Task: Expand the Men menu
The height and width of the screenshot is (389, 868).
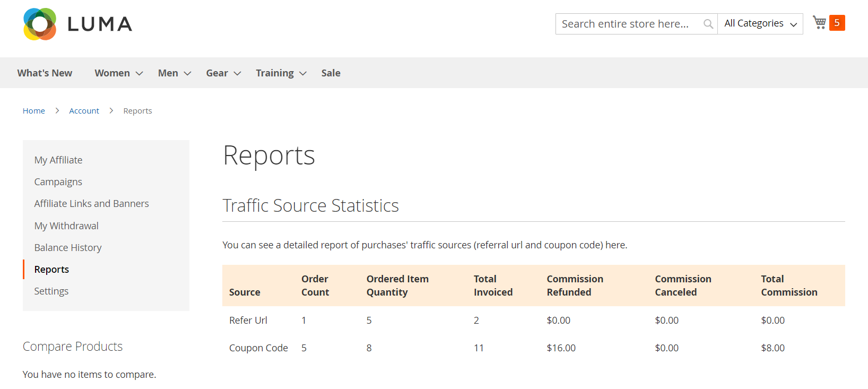Action: pos(174,73)
